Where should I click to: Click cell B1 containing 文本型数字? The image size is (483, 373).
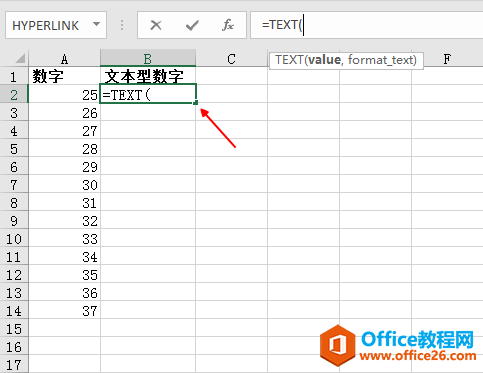(148, 76)
